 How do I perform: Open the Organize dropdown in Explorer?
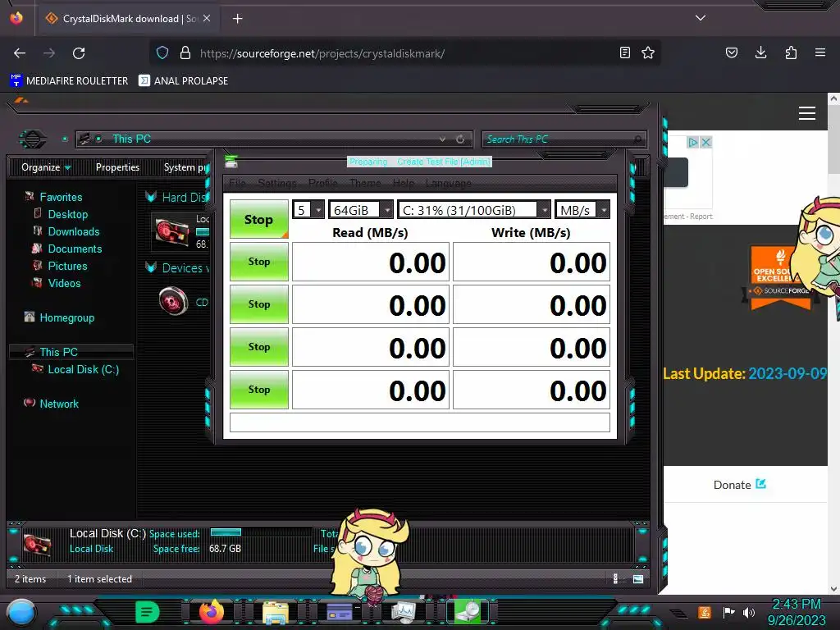(x=46, y=167)
